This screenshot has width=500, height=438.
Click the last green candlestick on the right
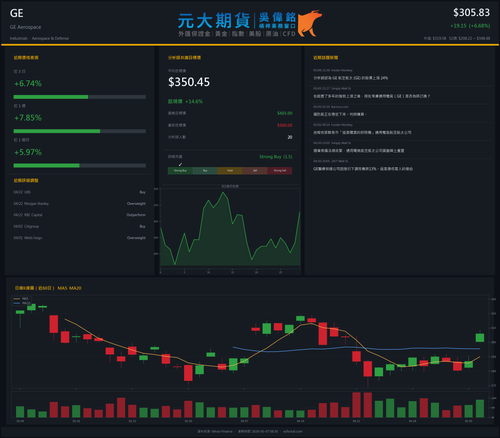click(x=480, y=337)
